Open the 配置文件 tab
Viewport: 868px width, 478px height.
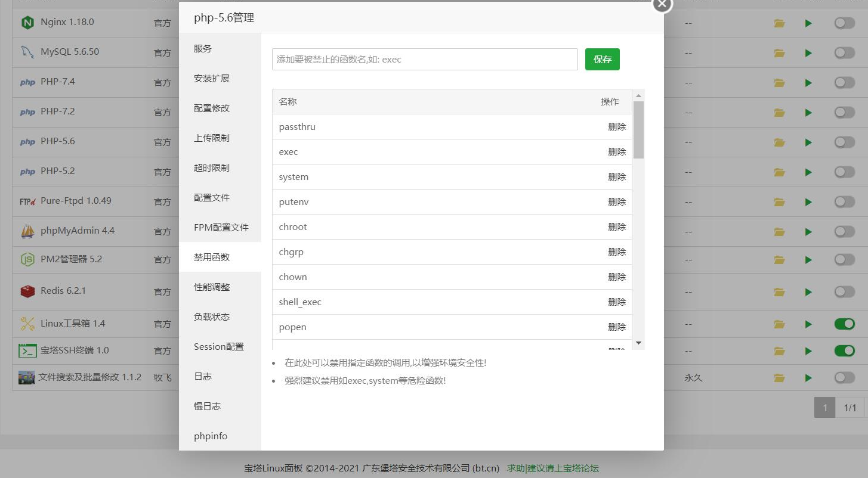pyautogui.click(x=220, y=197)
